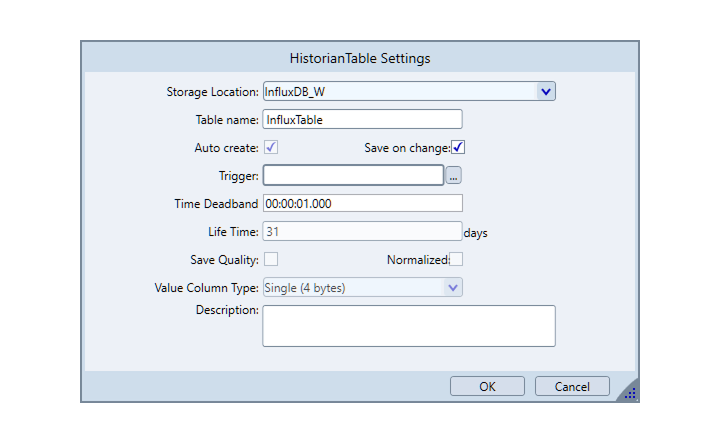Enable the Normalized checkbox
The image size is (720, 443).
(x=456, y=259)
